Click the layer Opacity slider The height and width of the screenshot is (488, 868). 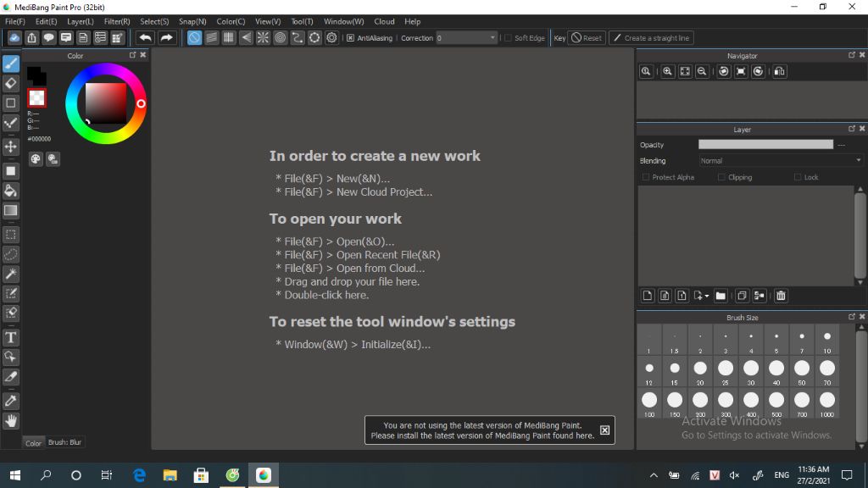tap(765, 144)
